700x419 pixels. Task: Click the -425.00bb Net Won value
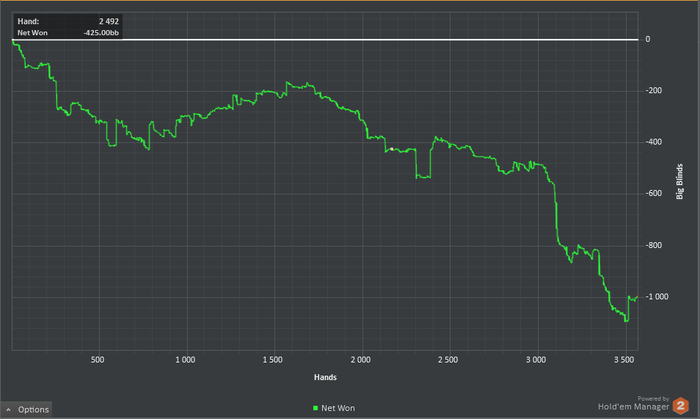tap(101, 33)
